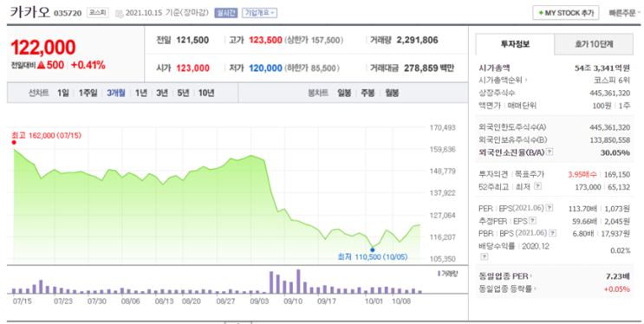Switch to 일봉 candlestick chart
This screenshot has height=324, width=644.
click(344, 94)
